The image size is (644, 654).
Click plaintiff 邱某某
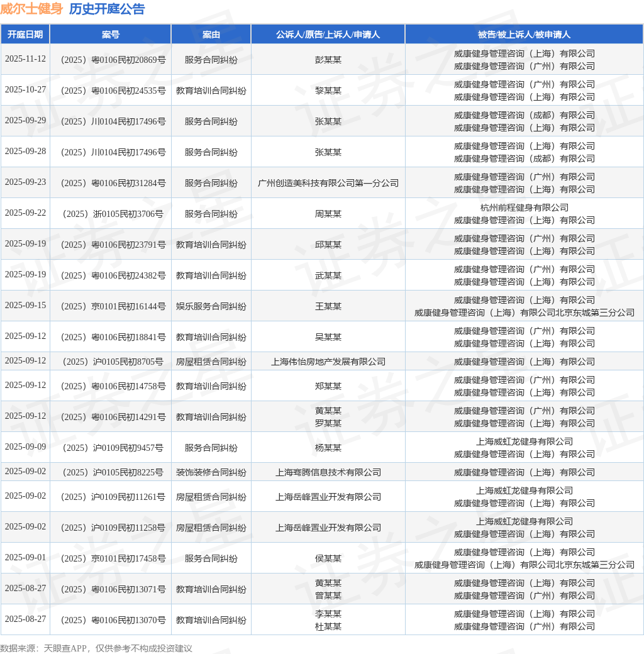click(328, 245)
